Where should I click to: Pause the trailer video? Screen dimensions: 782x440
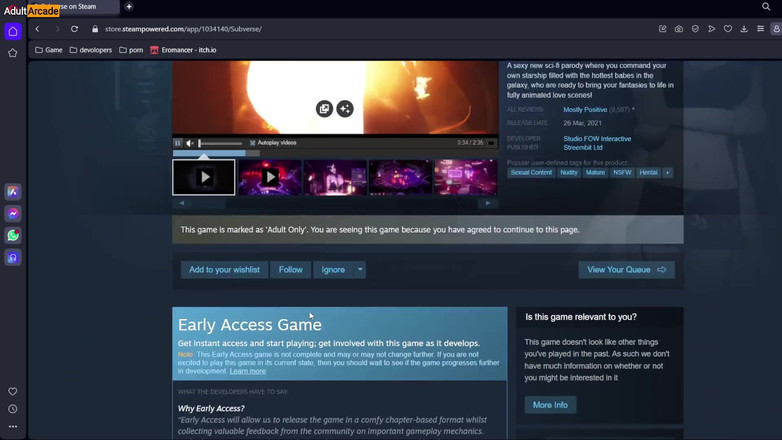point(178,143)
